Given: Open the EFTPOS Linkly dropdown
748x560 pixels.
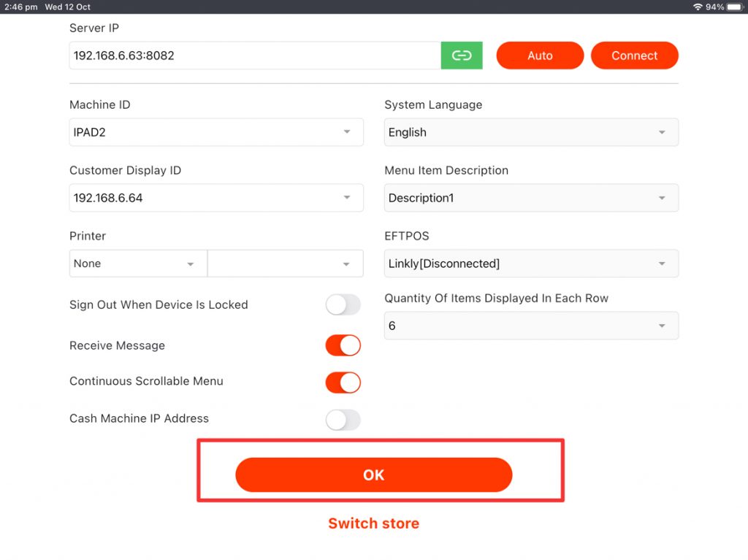Looking at the screenshot, I should (531, 264).
